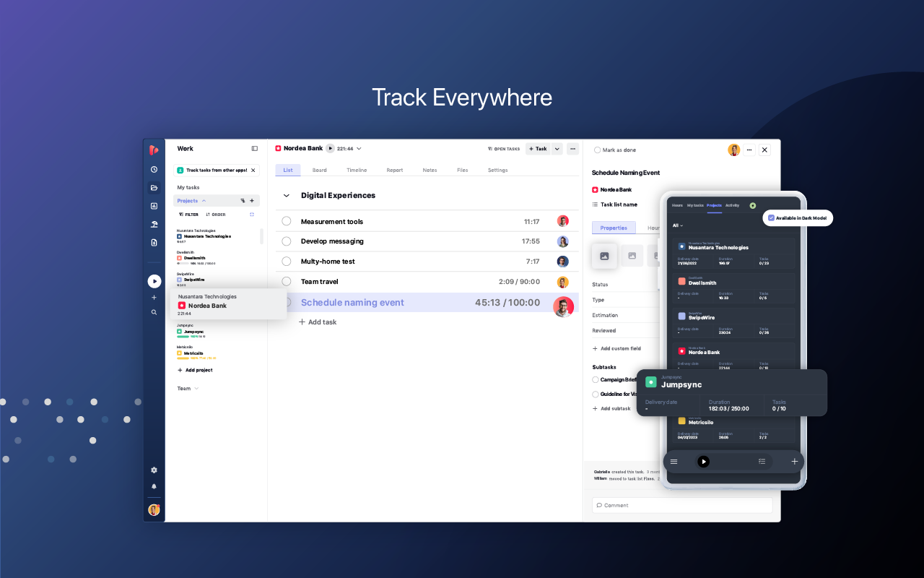Open the OPEN TASKS filter
This screenshot has width=924, height=578.
(504, 149)
